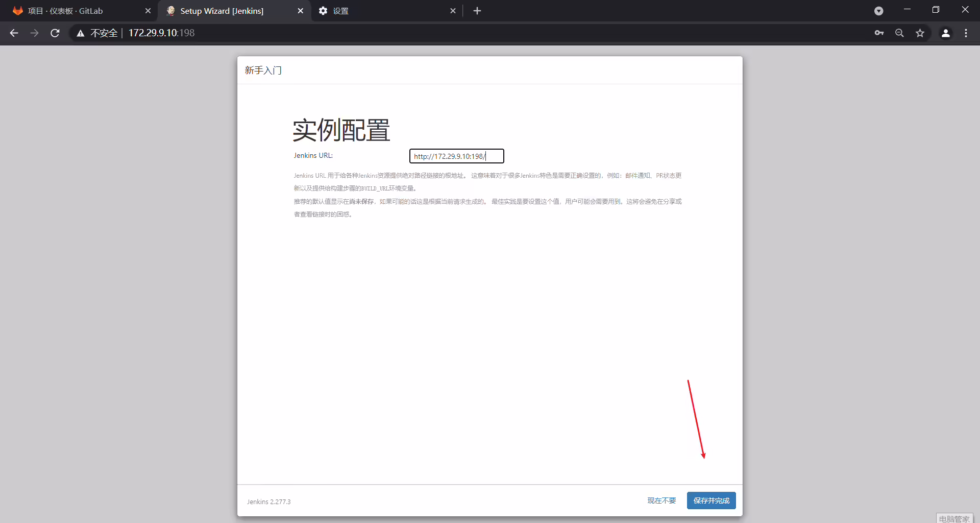Open a new tab with plus button
The image size is (980, 523).
(477, 11)
